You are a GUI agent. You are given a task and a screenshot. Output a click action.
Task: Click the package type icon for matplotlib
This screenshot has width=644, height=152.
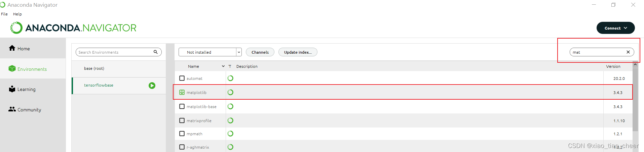[x=230, y=92]
